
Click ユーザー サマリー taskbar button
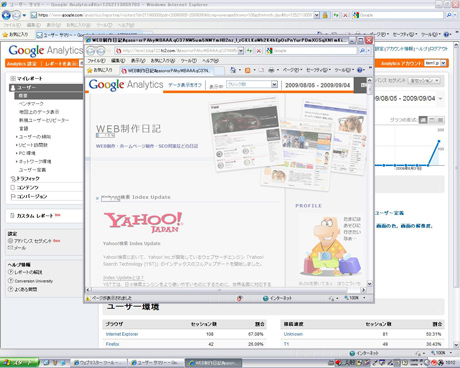click(x=156, y=363)
